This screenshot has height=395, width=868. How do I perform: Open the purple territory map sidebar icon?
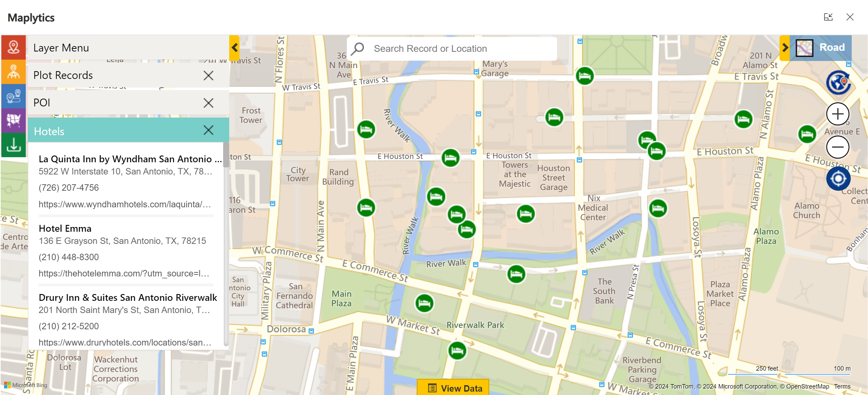pyautogui.click(x=13, y=120)
